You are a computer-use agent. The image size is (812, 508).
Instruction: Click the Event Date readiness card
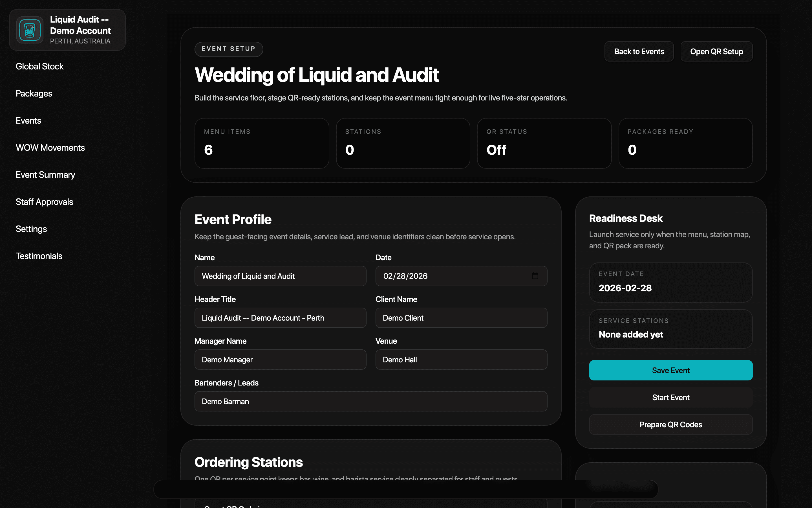tap(671, 283)
